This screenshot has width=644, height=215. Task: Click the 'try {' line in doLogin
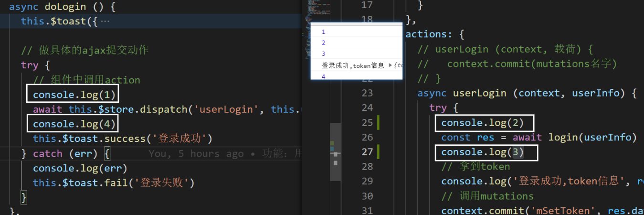tap(35, 65)
